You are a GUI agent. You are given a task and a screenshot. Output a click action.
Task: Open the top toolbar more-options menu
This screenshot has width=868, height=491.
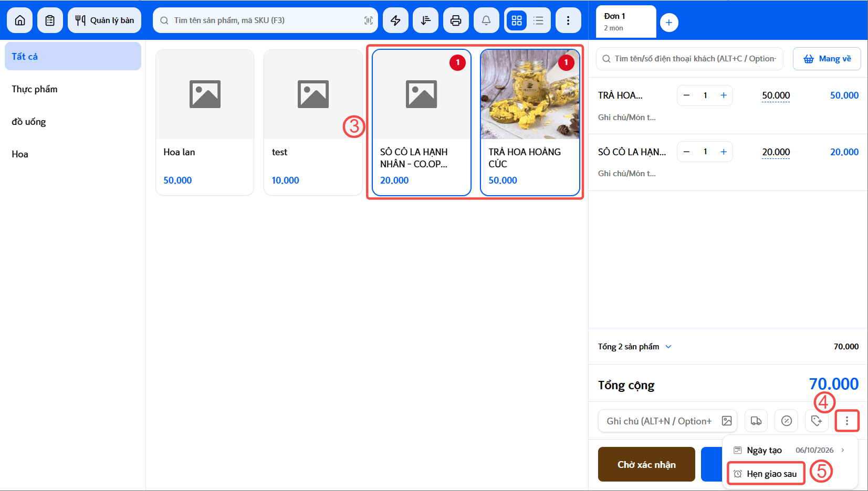pyautogui.click(x=568, y=20)
